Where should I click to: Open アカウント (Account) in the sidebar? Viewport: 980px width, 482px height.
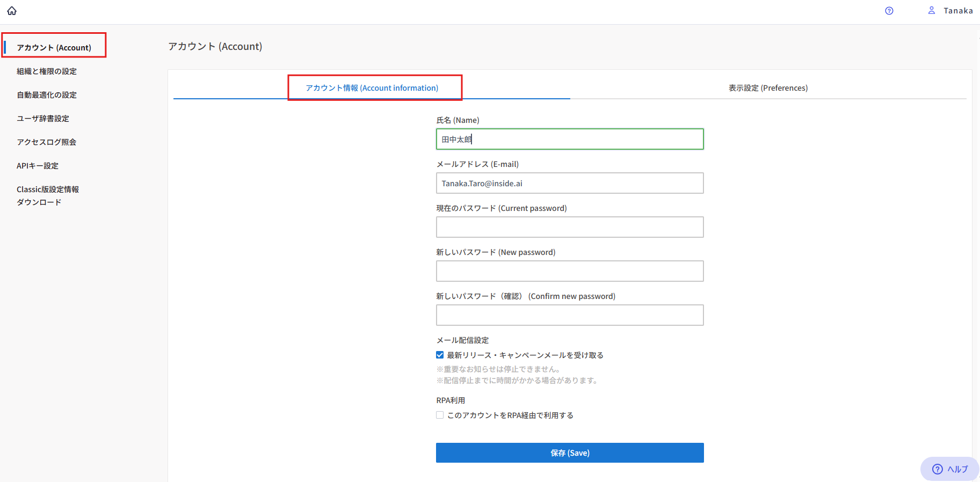coord(54,48)
